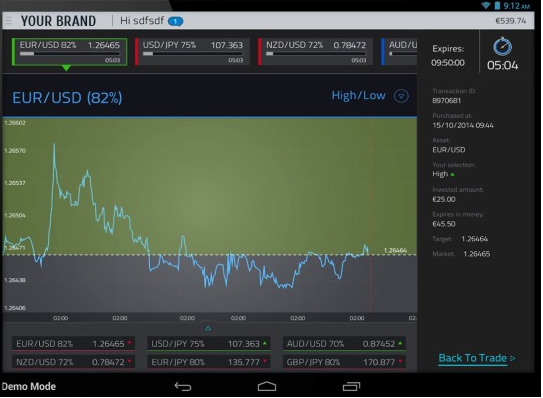The width and height of the screenshot is (543, 398).
Task: Select the EUR/USD 82% top asset card
Action: coord(70,52)
